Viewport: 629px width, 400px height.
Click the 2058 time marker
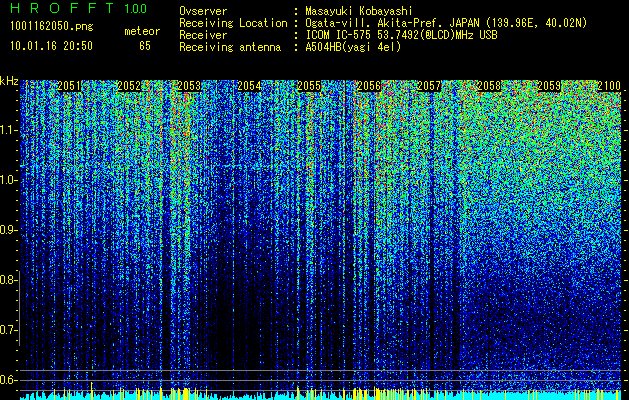click(x=489, y=86)
